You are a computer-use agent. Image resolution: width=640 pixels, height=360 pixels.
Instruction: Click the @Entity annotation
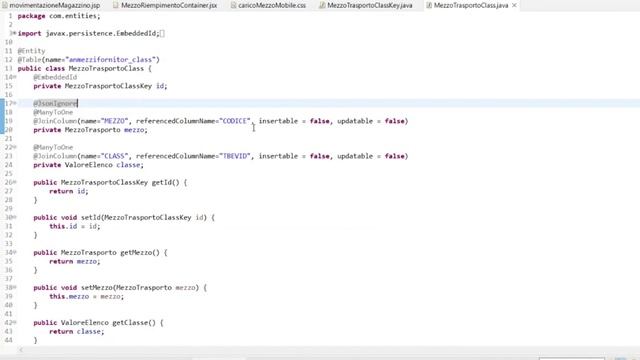pyautogui.click(x=31, y=51)
